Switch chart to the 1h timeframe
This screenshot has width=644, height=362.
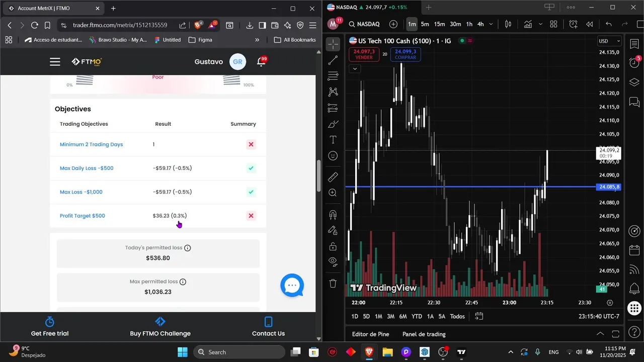pyautogui.click(x=469, y=24)
